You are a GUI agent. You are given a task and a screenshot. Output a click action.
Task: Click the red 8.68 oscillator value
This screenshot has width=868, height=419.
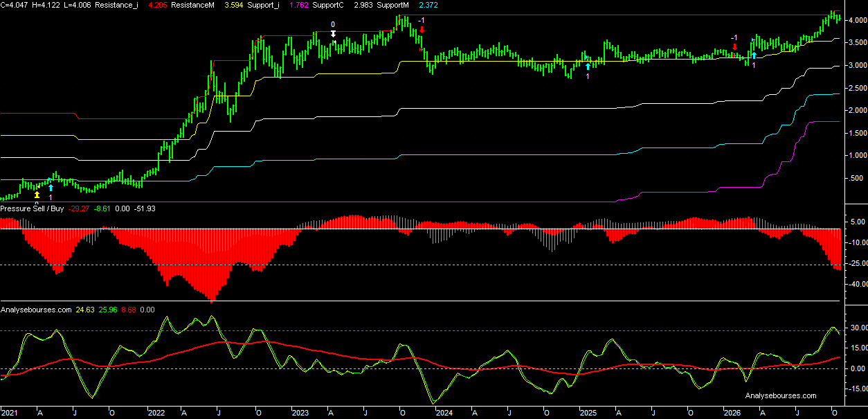[x=129, y=310]
